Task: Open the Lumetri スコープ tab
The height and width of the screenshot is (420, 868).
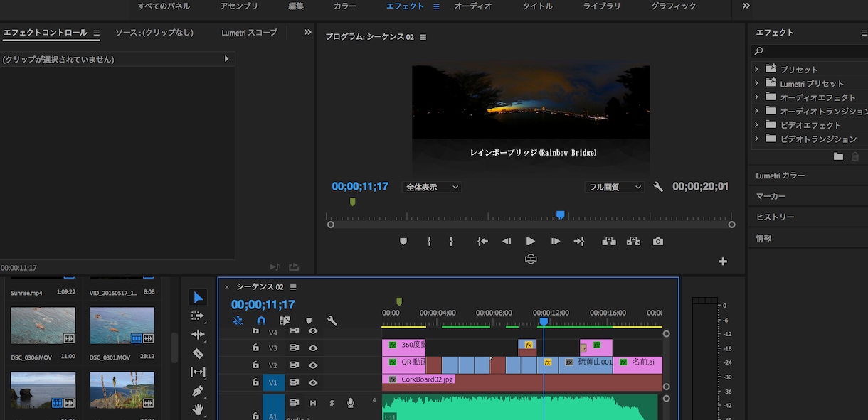Action: [x=249, y=33]
